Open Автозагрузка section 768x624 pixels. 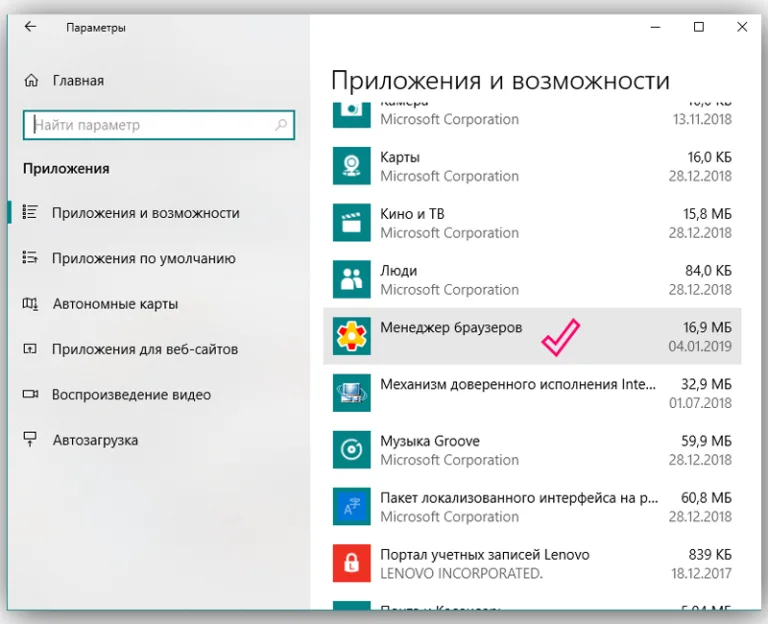[96, 440]
